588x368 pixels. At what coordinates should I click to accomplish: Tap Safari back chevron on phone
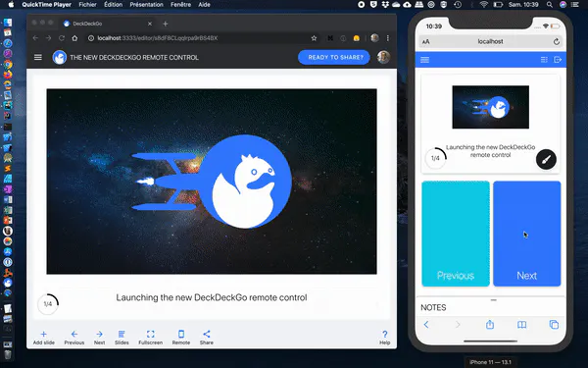pos(426,325)
